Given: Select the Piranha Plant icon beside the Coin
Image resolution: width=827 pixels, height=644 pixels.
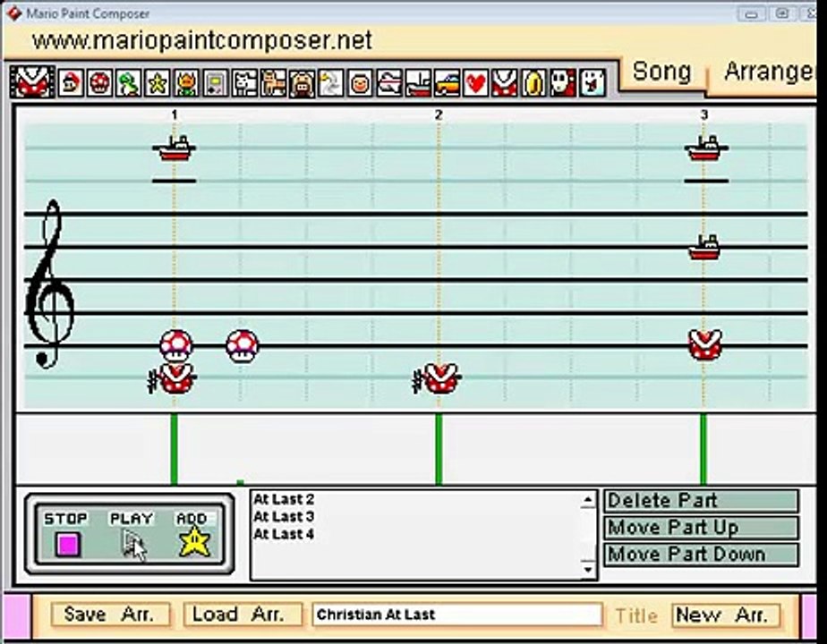Looking at the screenshot, I should tap(505, 83).
